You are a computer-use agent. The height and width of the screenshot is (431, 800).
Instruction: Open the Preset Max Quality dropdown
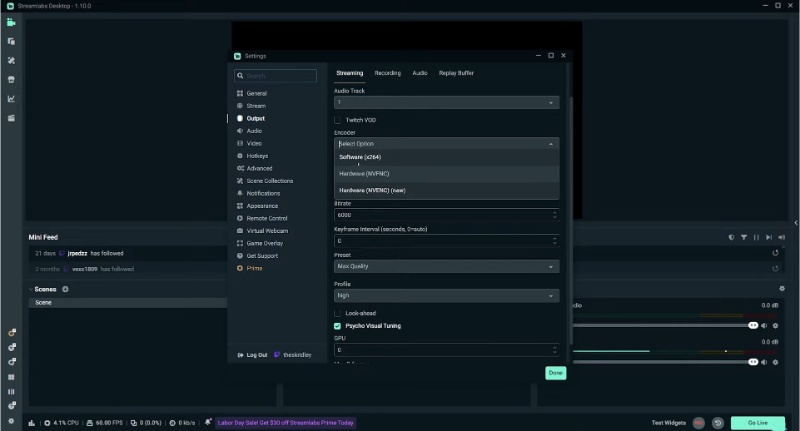point(446,266)
